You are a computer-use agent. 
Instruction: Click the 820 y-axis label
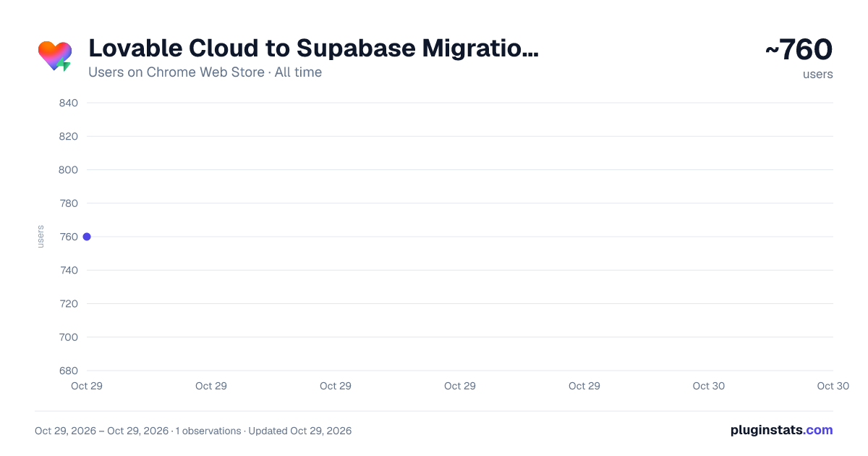coord(69,136)
